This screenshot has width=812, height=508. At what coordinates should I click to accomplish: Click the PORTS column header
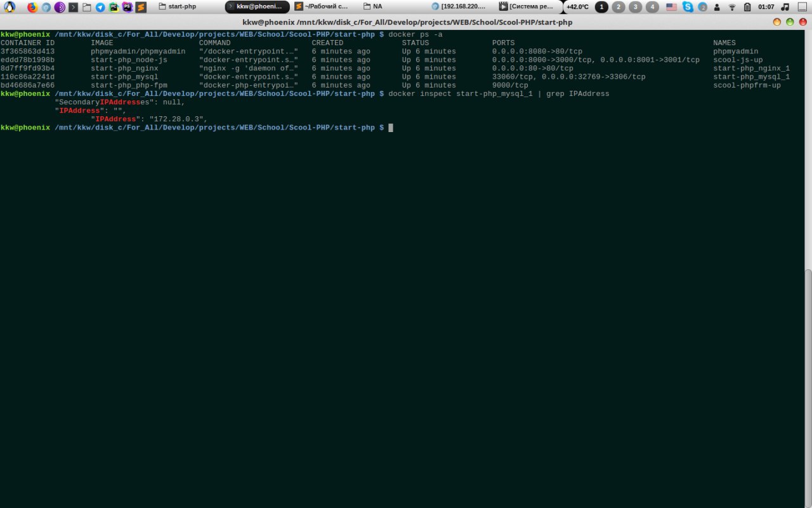pyautogui.click(x=504, y=43)
